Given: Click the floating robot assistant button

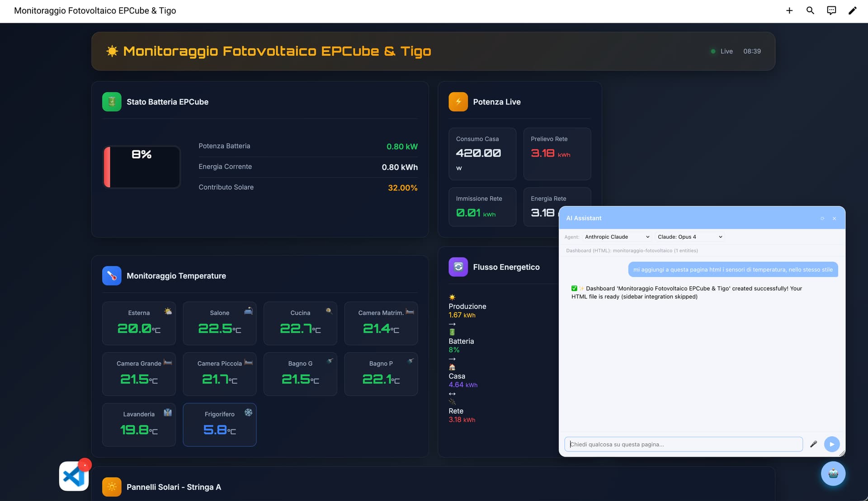Looking at the screenshot, I should click(x=833, y=473).
